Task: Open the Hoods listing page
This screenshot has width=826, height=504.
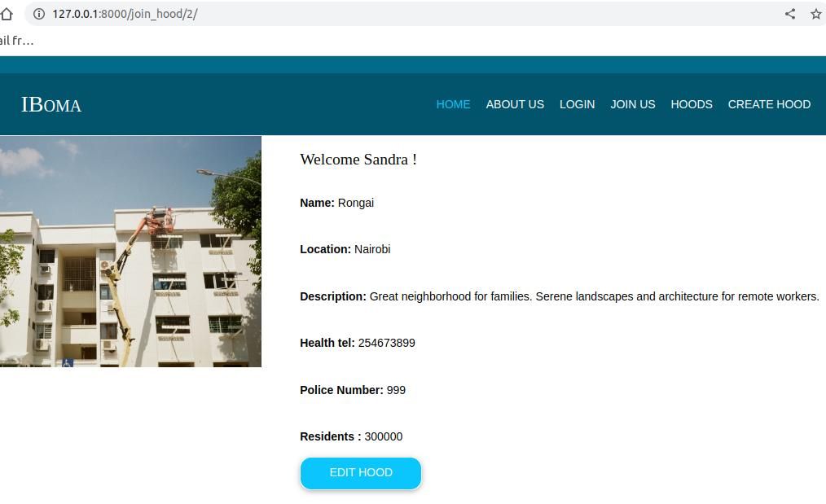Action: tap(691, 104)
